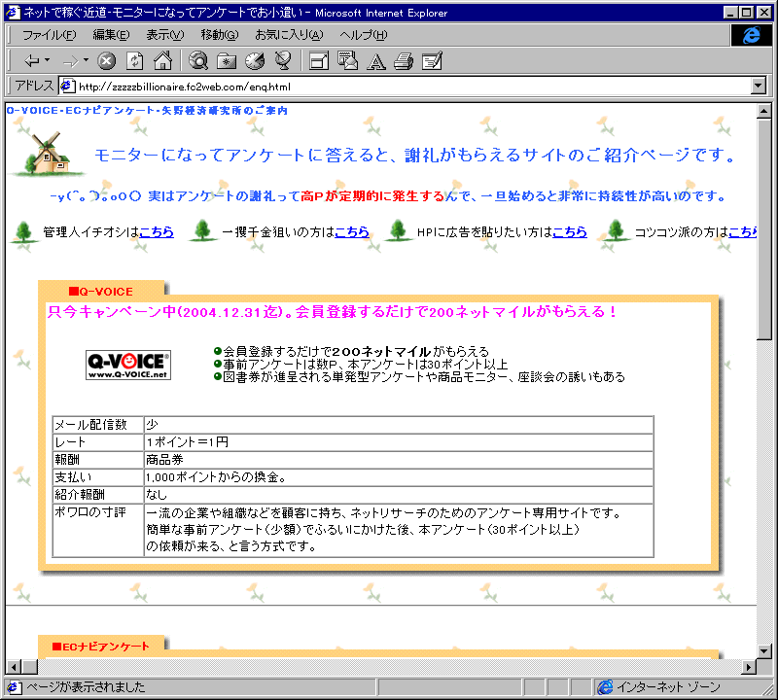This screenshot has height=700, width=778.
Task: Open the Favorites folder toolbar icon
Action: pos(227,61)
